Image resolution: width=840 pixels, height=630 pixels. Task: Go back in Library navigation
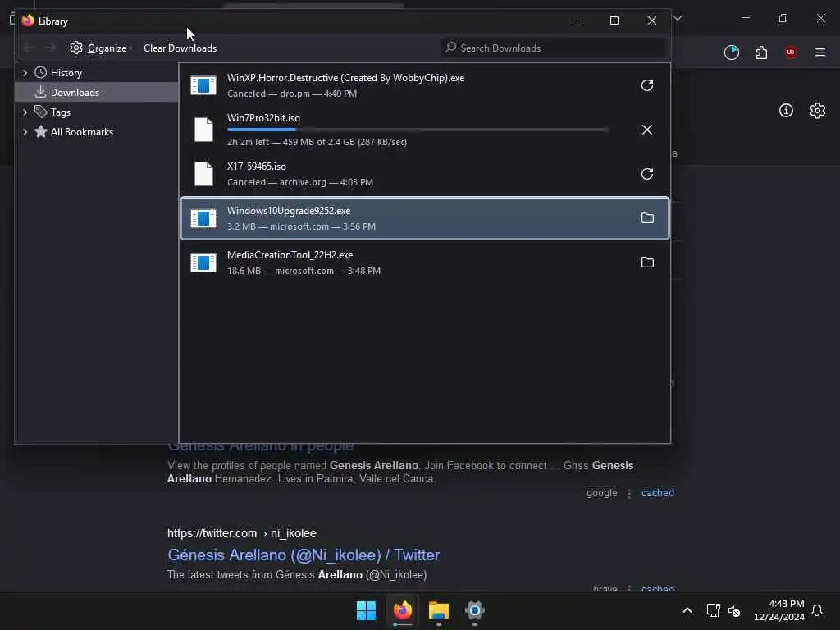tap(29, 48)
